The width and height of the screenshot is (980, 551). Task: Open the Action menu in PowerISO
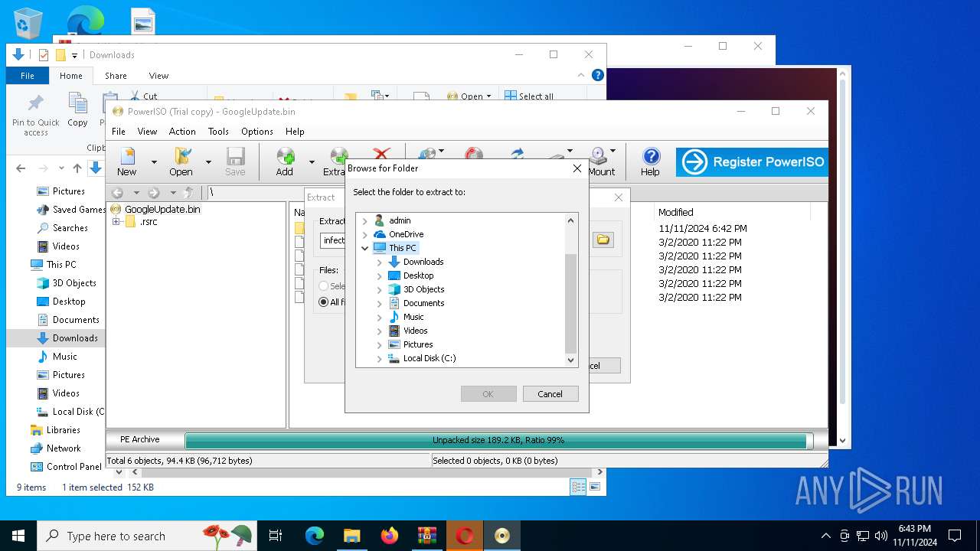click(182, 132)
